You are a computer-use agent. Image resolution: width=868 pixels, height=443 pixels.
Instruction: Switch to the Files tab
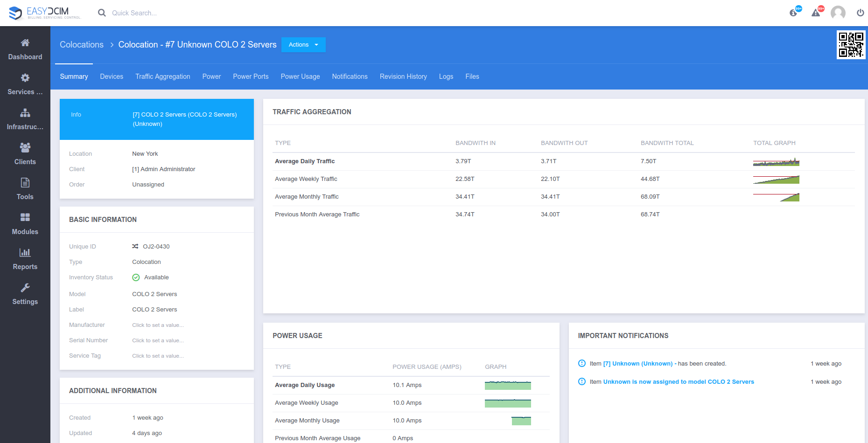pos(472,76)
